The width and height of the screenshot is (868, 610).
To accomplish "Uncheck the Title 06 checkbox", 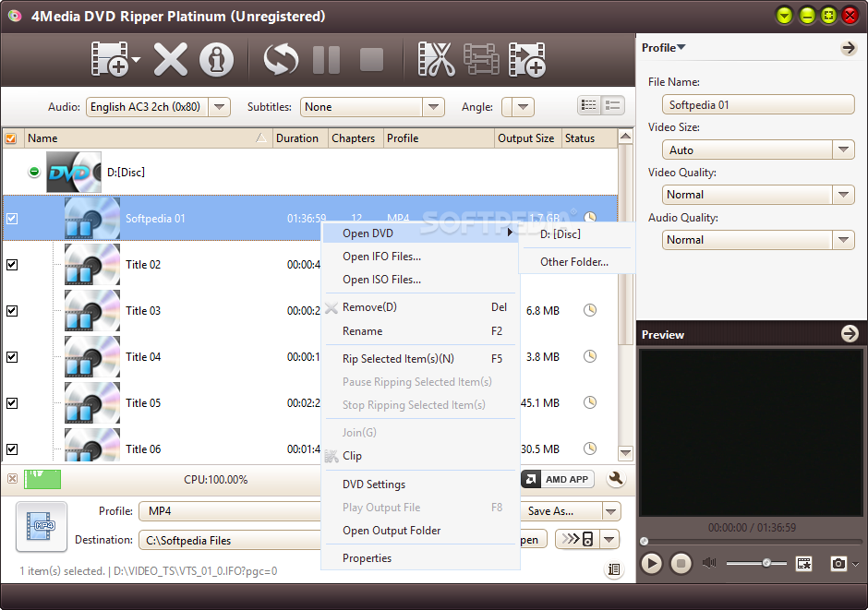I will click(12, 449).
